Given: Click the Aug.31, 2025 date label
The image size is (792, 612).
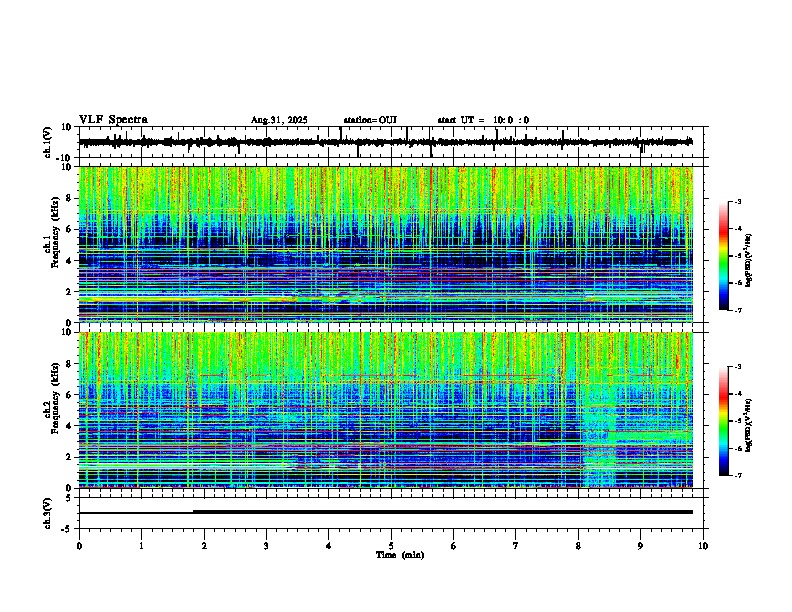Looking at the screenshot, I should point(279,120).
